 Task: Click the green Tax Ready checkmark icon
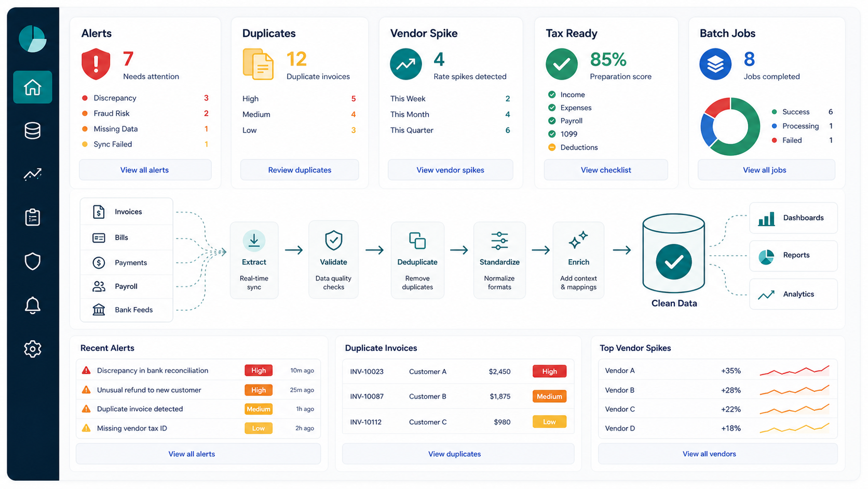coord(562,64)
